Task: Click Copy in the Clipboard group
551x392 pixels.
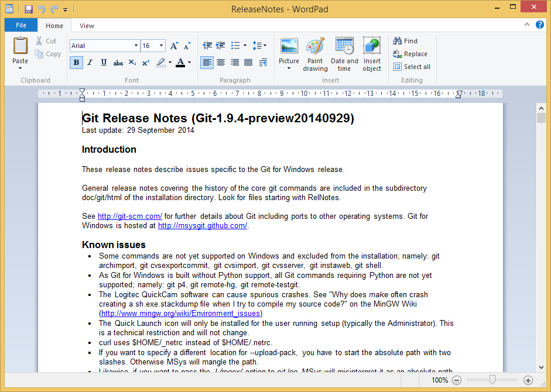Action: tap(48, 54)
